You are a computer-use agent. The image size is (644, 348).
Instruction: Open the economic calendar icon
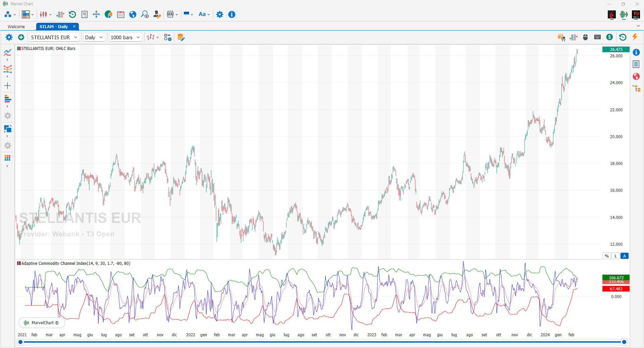121,14
